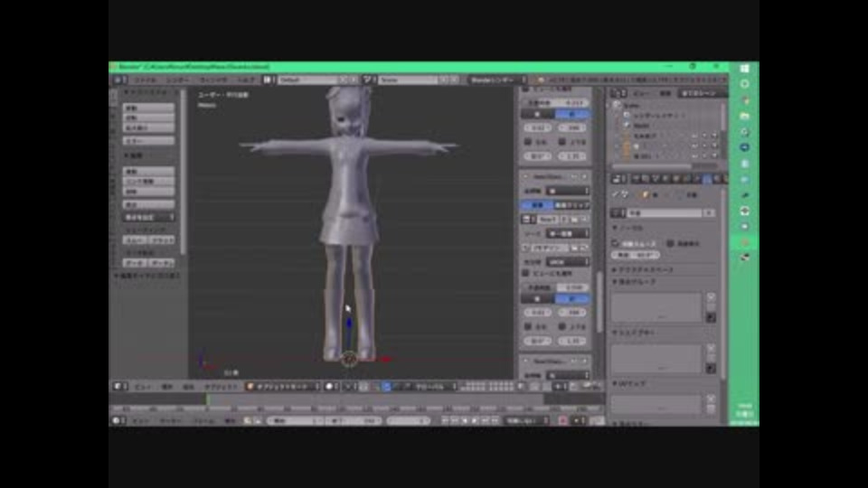Open the Render menu in the top bar
Viewport: 868px width, 488px height.
click(178, 80)
